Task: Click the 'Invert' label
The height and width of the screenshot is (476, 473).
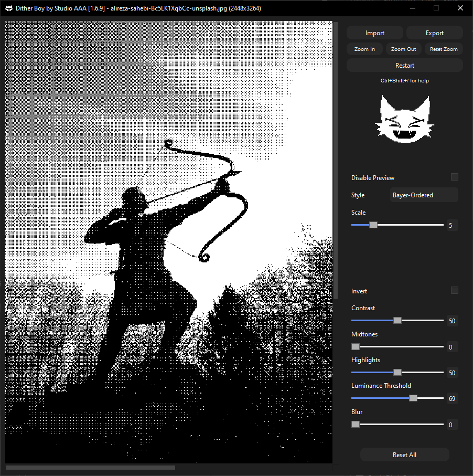Action: (x=359, y=291)
